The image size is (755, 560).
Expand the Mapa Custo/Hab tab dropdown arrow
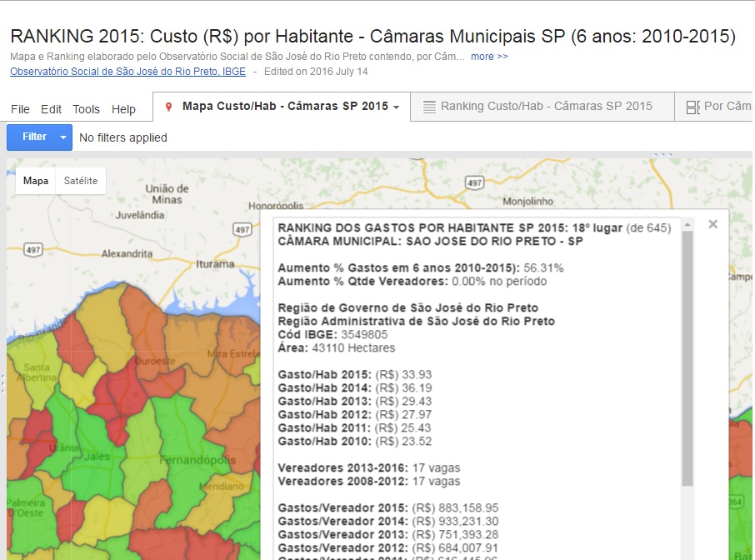(x=397, y=107)
